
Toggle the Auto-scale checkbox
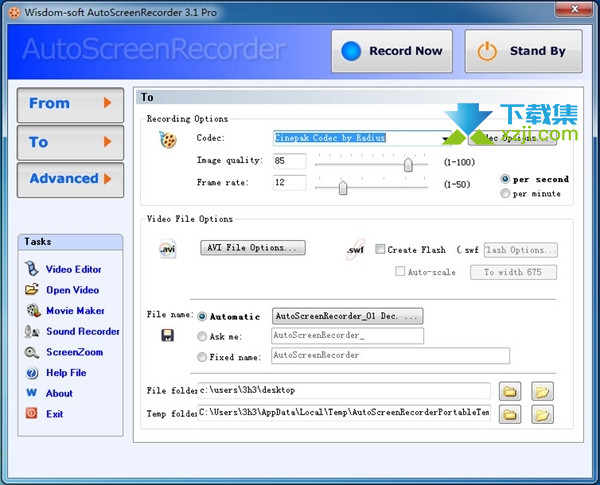[400, 271]
